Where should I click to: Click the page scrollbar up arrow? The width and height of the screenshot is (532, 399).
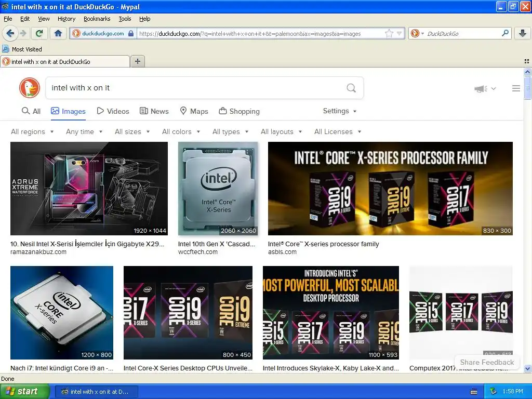(x=527, y=72)
